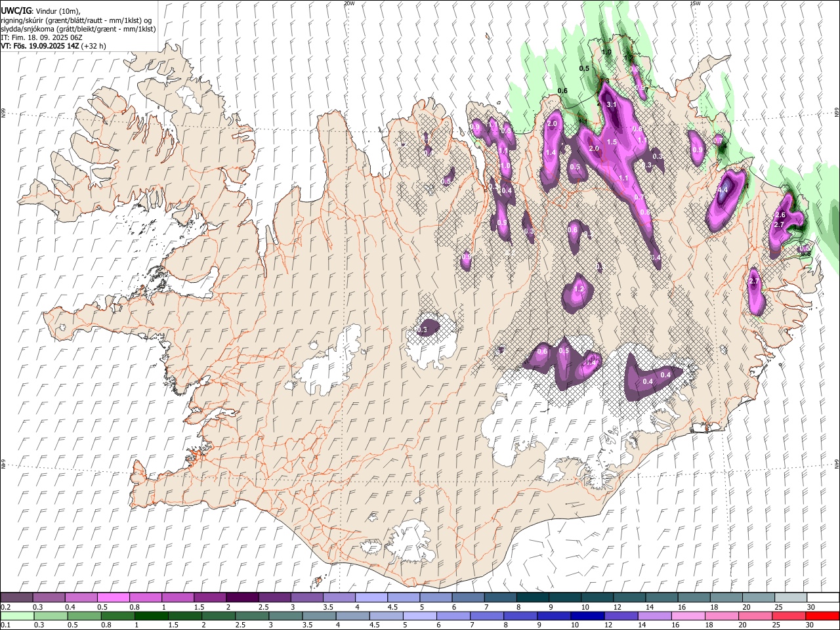840x630 pixels.
Task: Select the 1.2 precipitation value in the highlands
Action: click(579, 289)
